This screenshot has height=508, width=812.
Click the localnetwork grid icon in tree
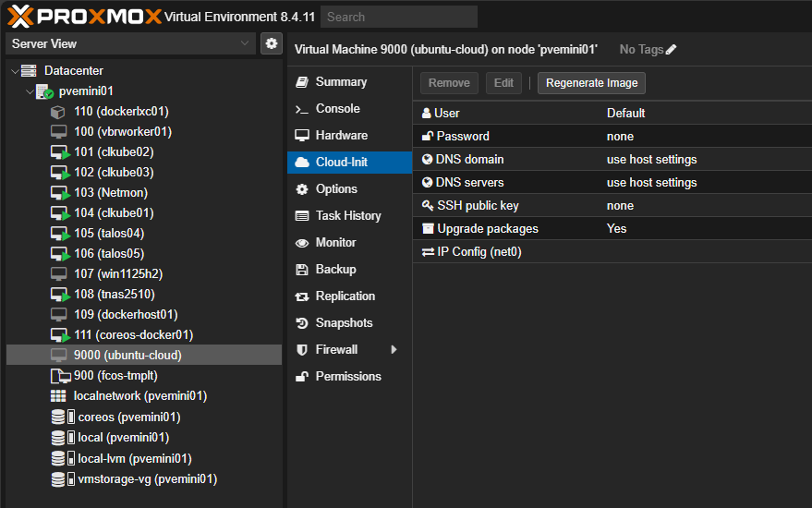pos(59,396)
